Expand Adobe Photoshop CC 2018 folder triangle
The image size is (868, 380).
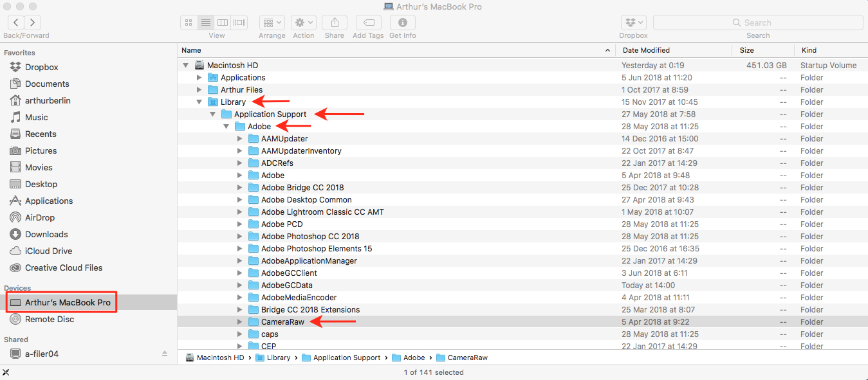(x=239, y=236)
